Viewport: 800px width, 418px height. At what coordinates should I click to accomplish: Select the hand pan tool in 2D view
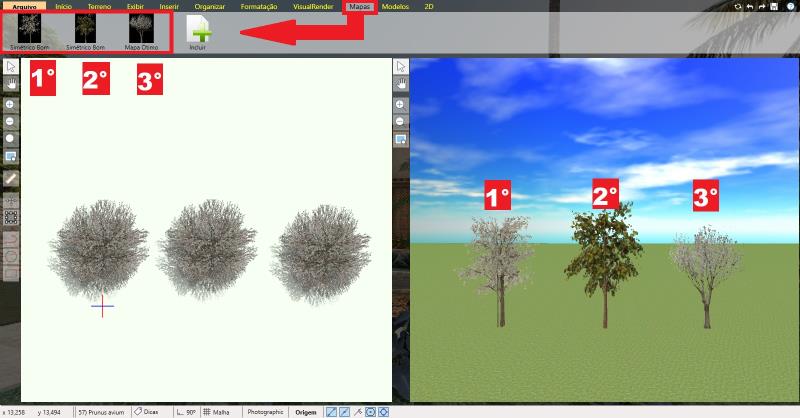pos(10,84)
